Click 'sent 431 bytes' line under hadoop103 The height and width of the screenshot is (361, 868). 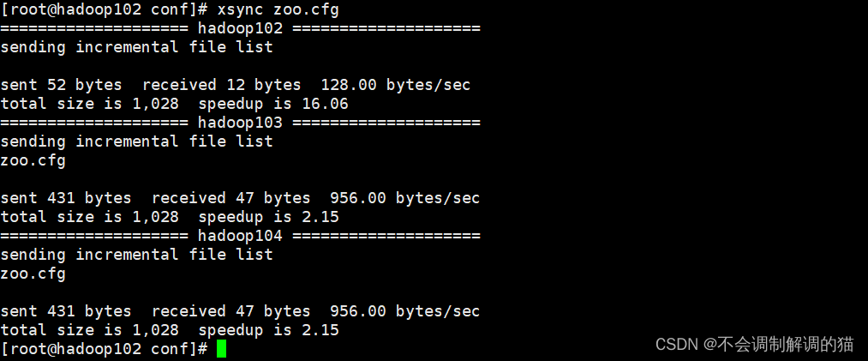(x=66, y=198)
